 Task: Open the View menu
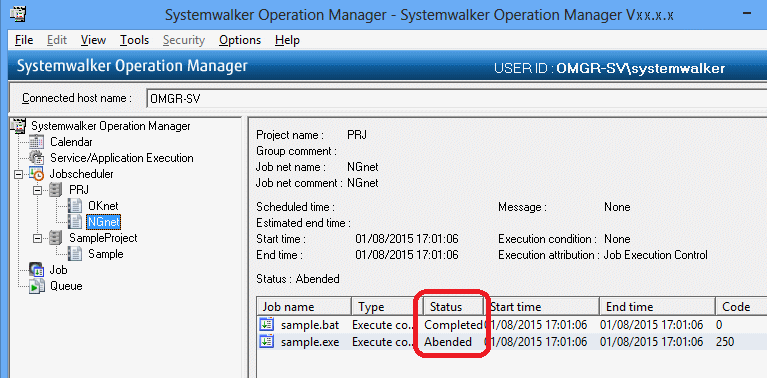93,40
